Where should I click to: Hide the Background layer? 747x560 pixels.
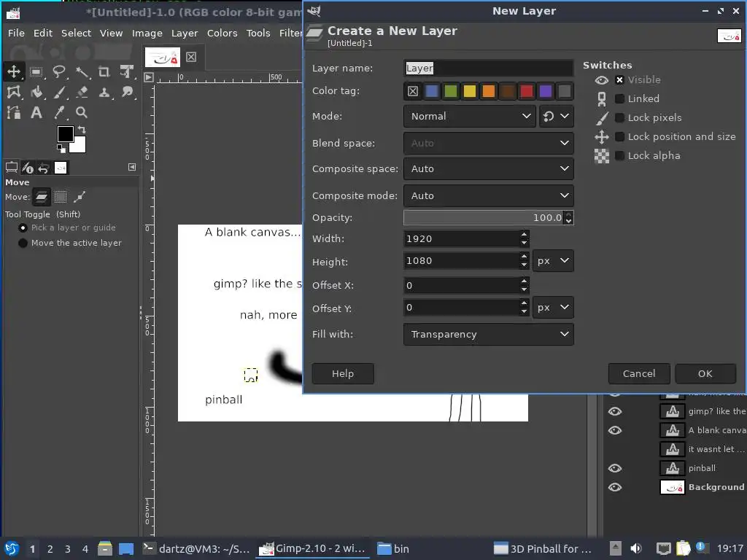(x=615, y=487)
